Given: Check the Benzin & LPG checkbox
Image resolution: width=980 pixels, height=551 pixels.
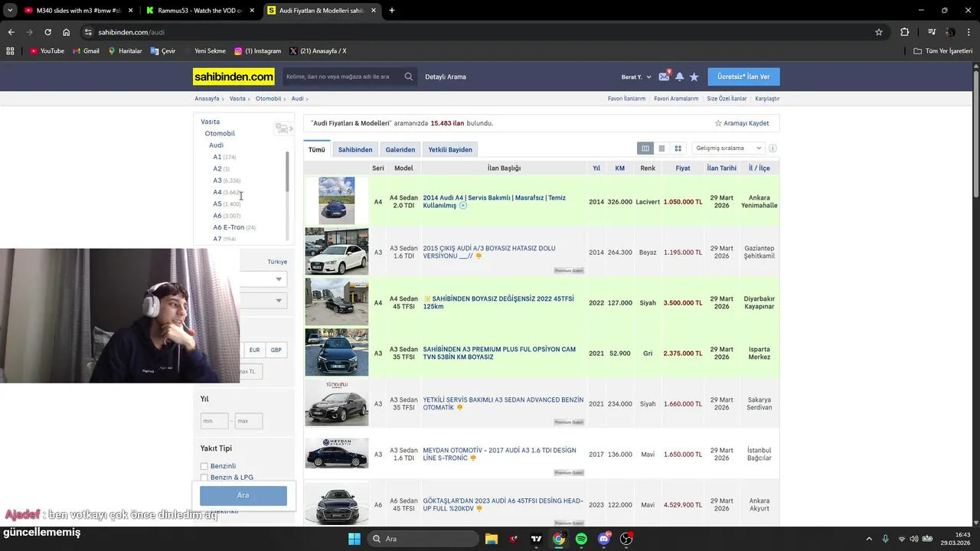Looking at the screenshot, I should click(204, 478).
